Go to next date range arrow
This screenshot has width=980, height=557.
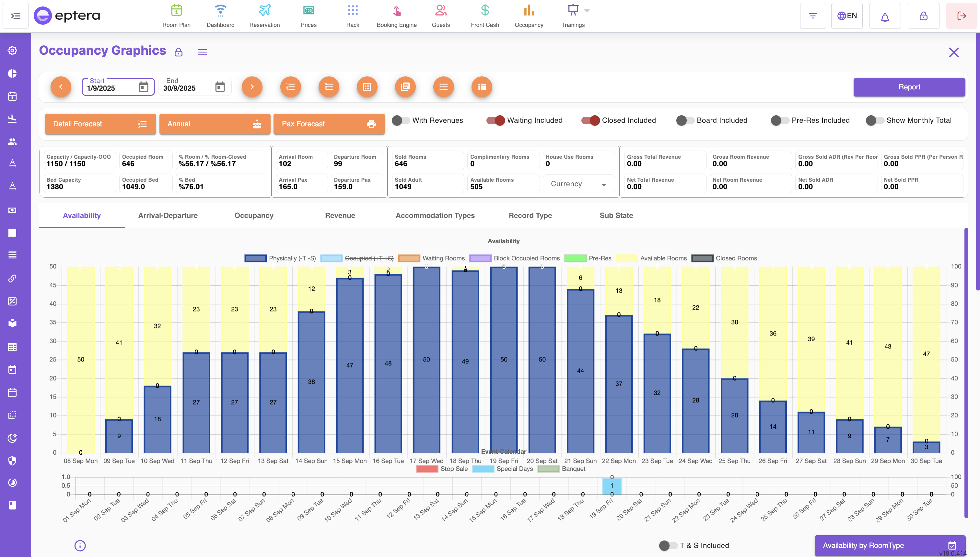(x=252, y=87)
